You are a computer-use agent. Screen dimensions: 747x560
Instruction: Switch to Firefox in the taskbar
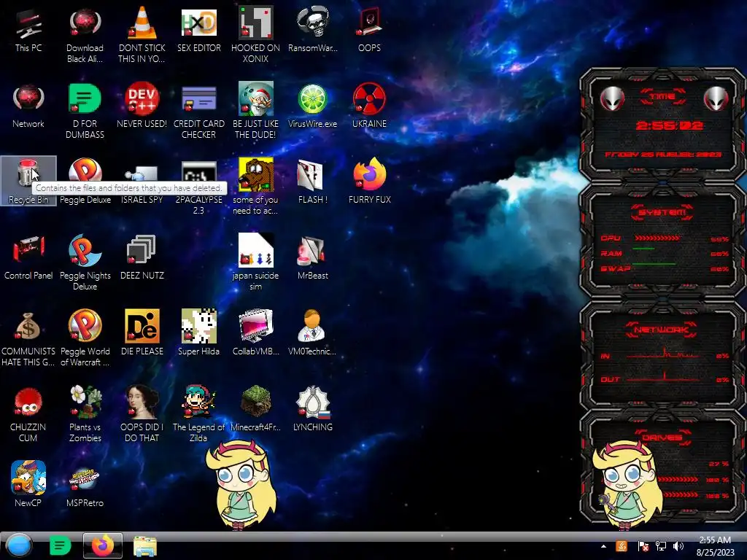point(102,545)
